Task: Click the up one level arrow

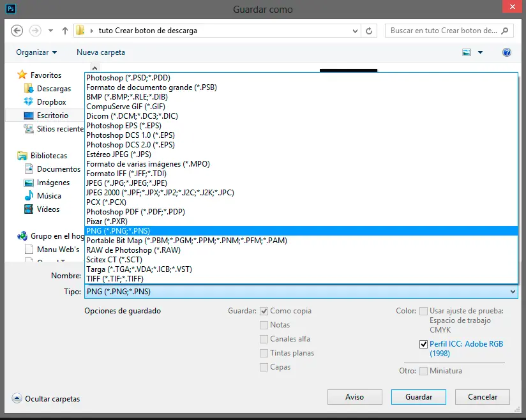Action: [x=65, y=31]
